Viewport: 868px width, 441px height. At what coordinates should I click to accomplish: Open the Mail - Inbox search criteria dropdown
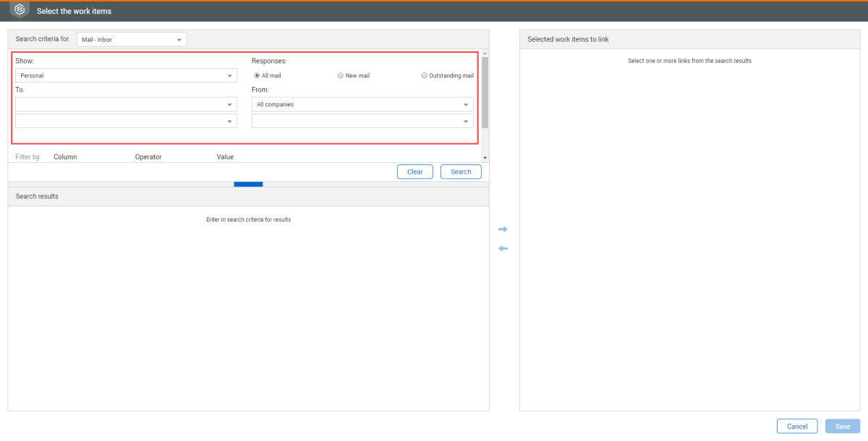pos(132,39)
